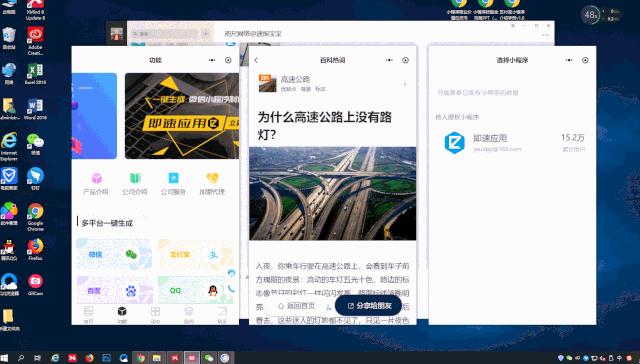Open the Recycle Bin desktop icon
Image resolution: width=640 pixels, height=364 pixels.
pyautogui.click(x=9, y=38)
